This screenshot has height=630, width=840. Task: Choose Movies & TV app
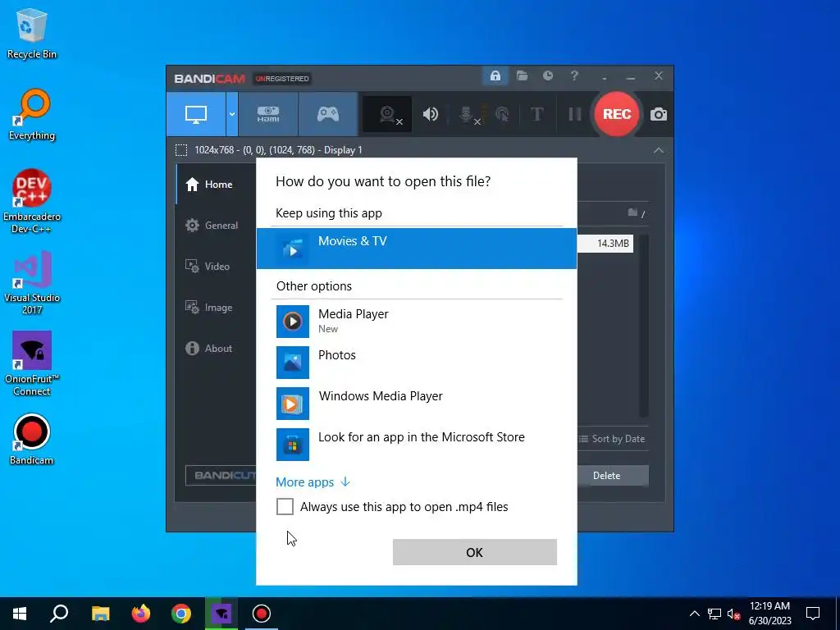[x=416, y=249]
